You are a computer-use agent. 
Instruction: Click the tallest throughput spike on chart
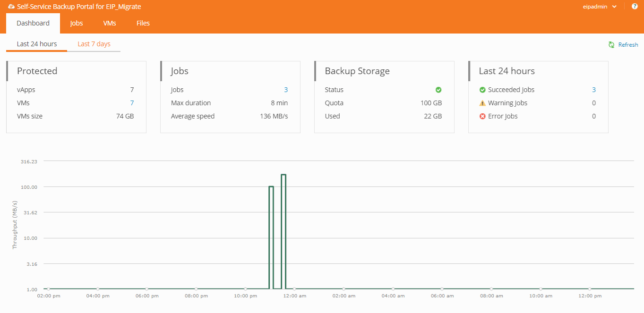click(x=283, y=175)
